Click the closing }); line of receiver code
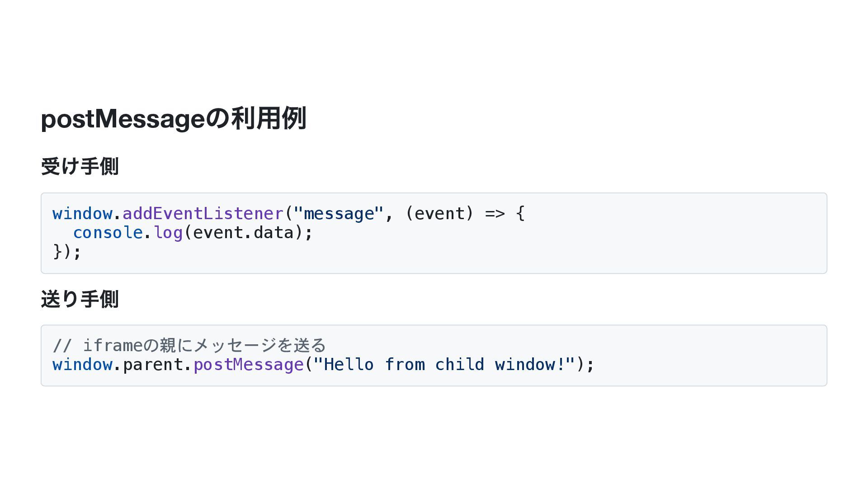Image resolution: width=868 pixels, height=488 pixels. tap(67, 252)
